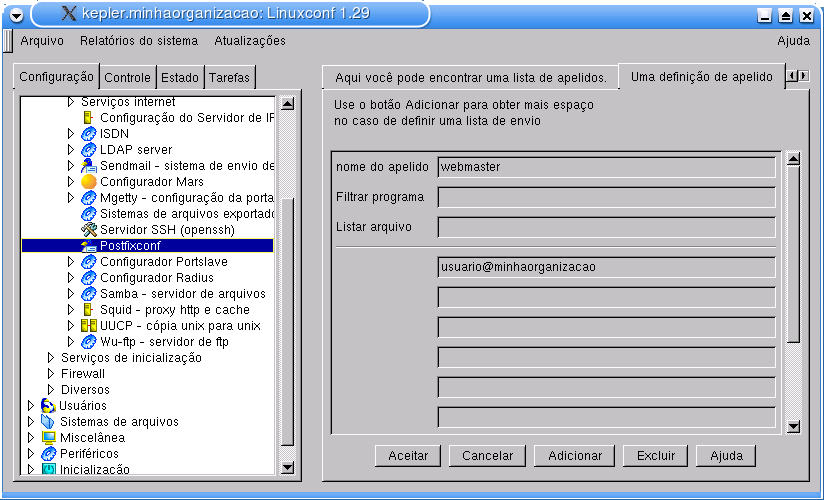Select the Configuração tab
Viewport: 824px width, 500px height.
tap(56, 77)
